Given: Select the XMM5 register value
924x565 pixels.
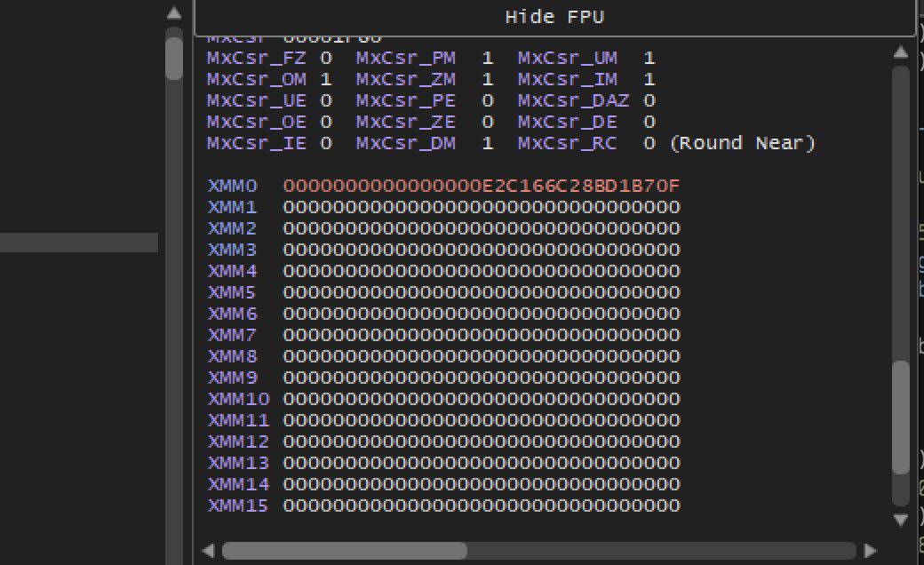Looking at the screenshot, I should pos(482,293).
